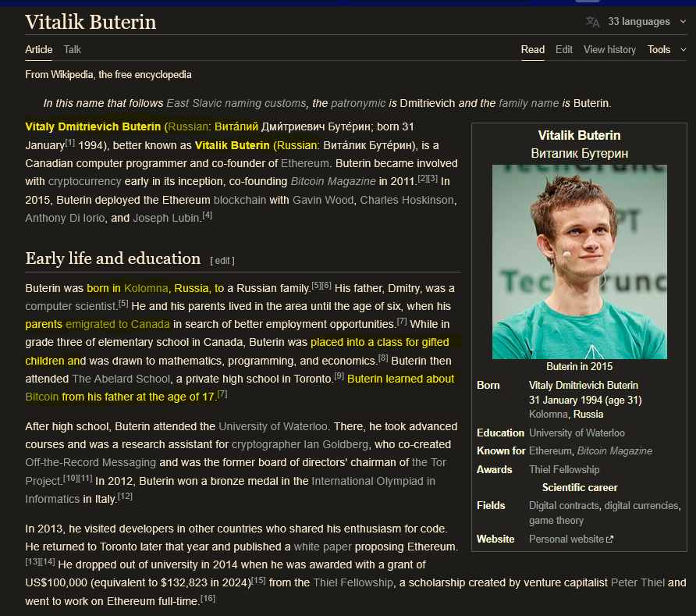Open the Tools menu
The width and height of the screenshot is (696, 616).
[659, 50]
